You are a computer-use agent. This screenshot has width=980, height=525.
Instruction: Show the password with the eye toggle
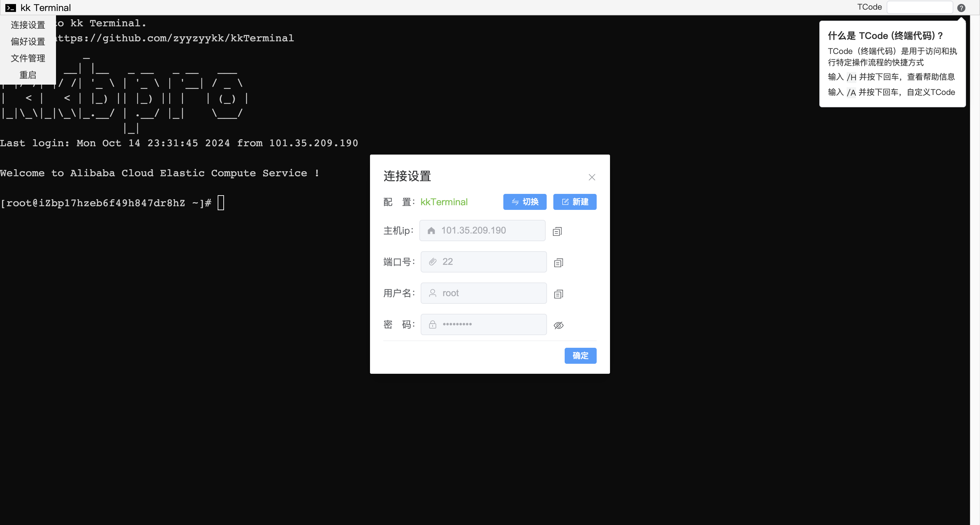558,325
